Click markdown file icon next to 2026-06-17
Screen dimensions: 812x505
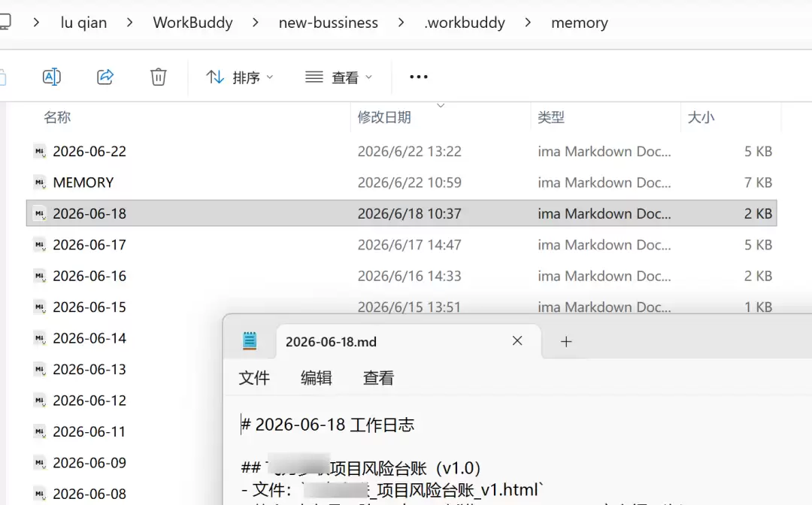(40, 245)
